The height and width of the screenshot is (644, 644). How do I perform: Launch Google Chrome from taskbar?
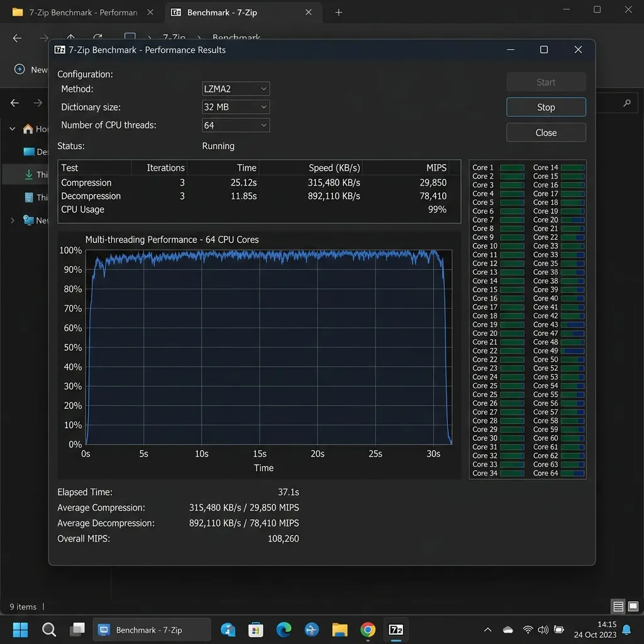(x=367, y=630)
